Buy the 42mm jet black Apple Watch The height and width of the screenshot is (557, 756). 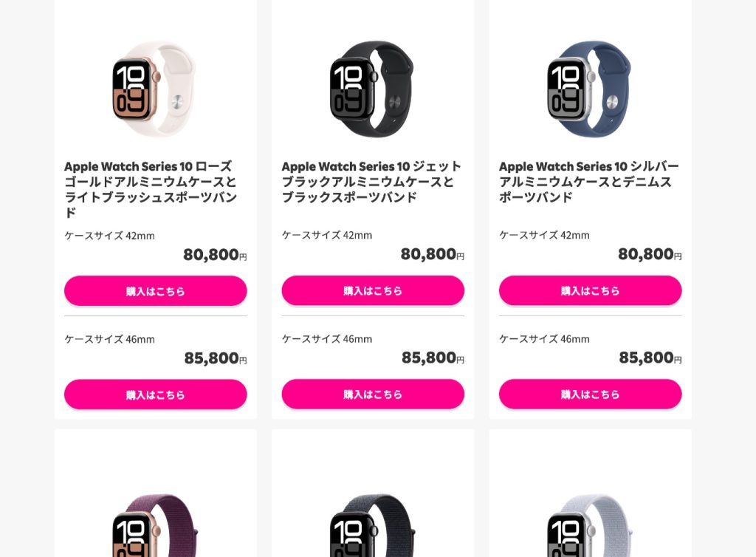point(373,290)
